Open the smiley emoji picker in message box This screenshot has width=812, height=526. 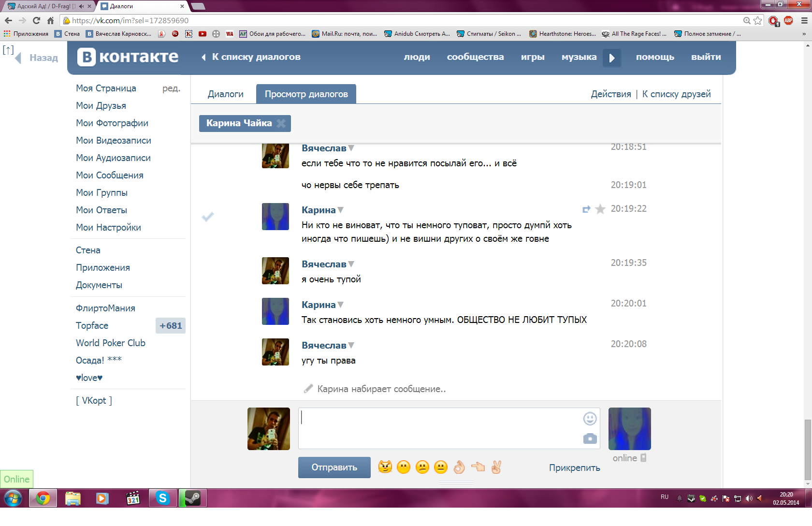pyautogui.click(x=590, y=418)
